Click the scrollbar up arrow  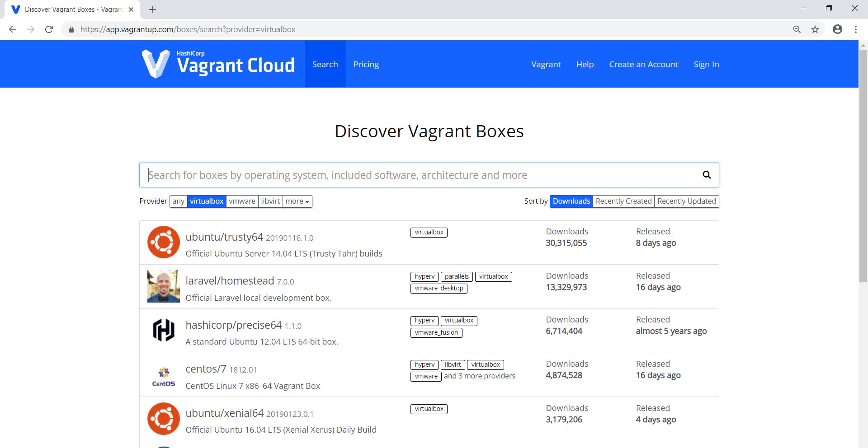point(863,45)
